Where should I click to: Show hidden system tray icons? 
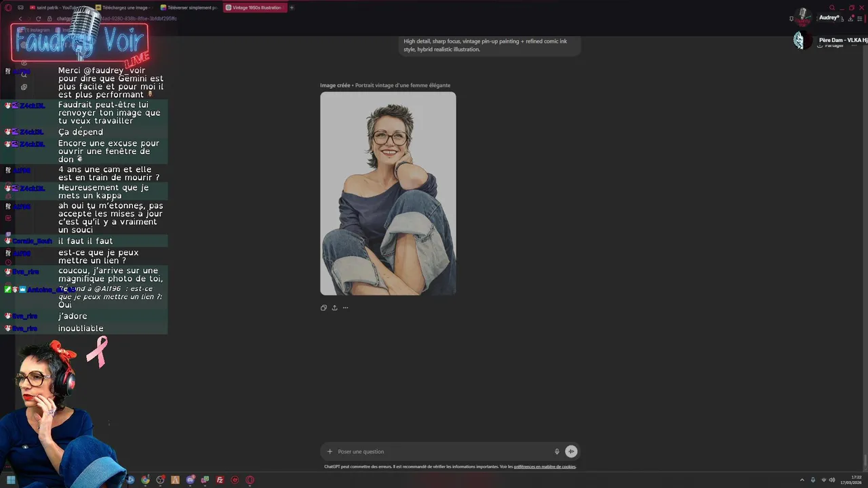[802, 480]
